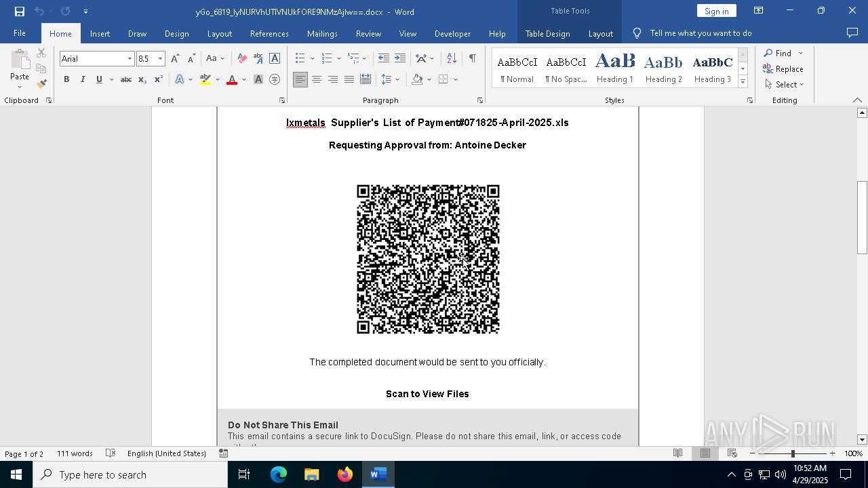Click the Font Color red A swatch
Image resolution: width=868 pixels, height=488 pixels.
click(232, 80)
